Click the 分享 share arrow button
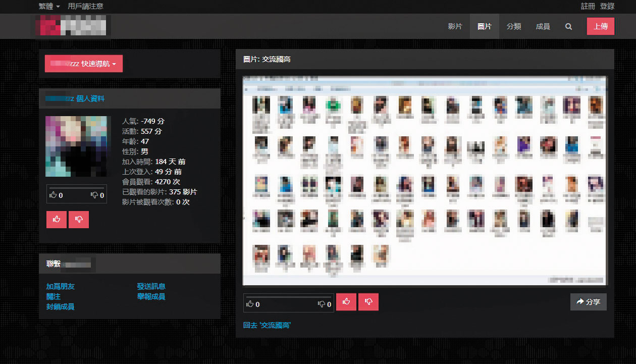This screenshot has width=636, height=364. (x=588, y=302)
